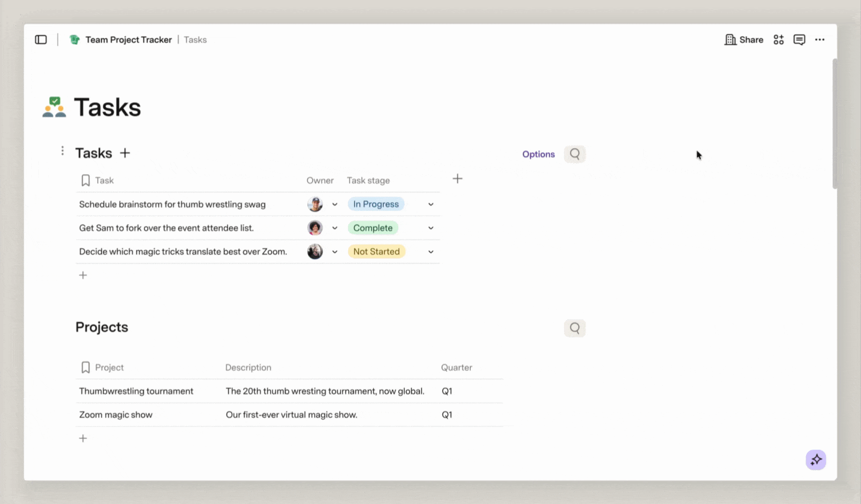861x504 pixels.
Task: Click the Description column header
Action: tap(248, 367)
